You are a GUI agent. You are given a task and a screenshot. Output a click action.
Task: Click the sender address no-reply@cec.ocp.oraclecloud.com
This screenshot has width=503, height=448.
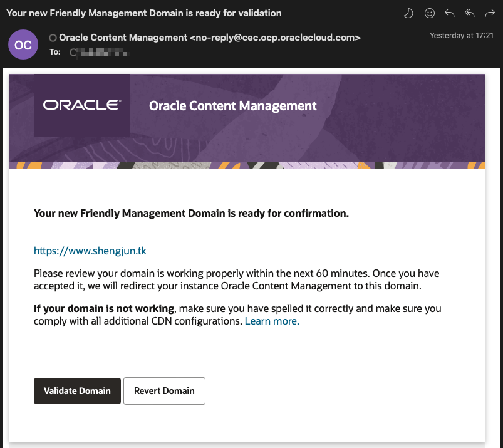275,38
